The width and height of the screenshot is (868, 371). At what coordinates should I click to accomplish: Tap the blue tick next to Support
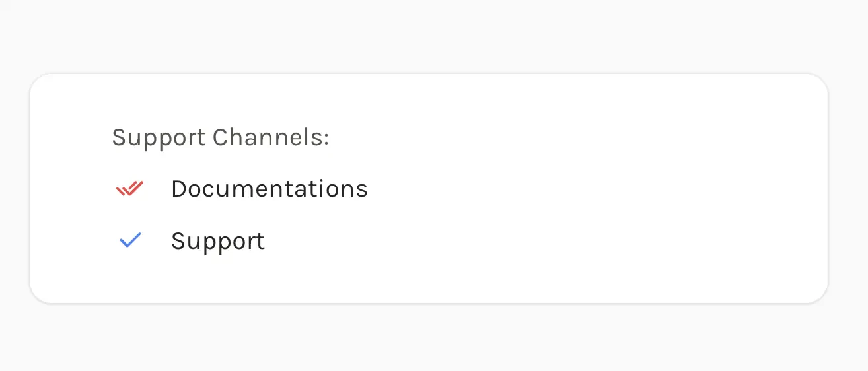click(x=130, y=240)
